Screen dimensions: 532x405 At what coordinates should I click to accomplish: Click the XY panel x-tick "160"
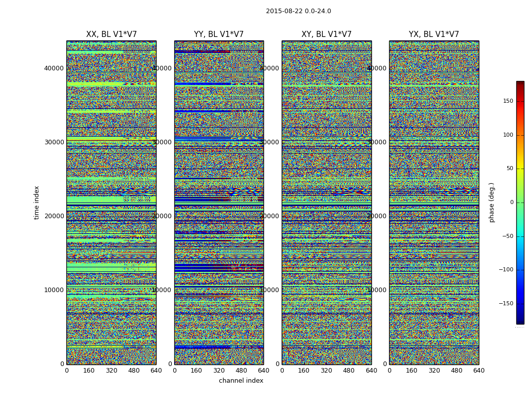point(304,371)
